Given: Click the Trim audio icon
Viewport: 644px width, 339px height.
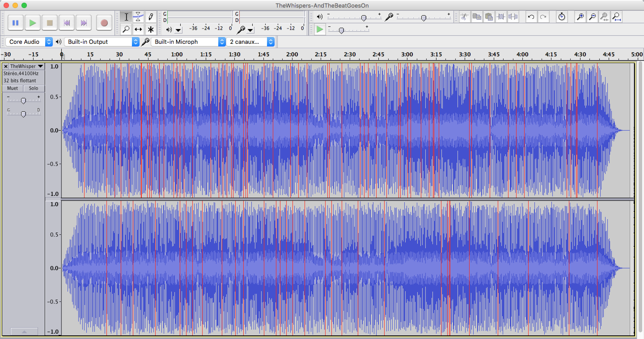Looking at the screenshot, I should coord(501,17).
